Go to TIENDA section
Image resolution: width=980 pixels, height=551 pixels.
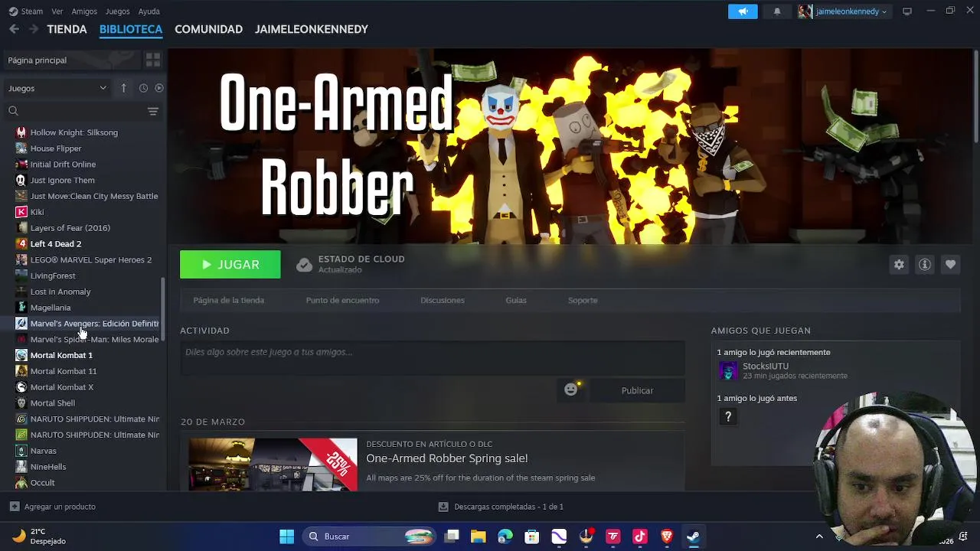tap(67, 29)
